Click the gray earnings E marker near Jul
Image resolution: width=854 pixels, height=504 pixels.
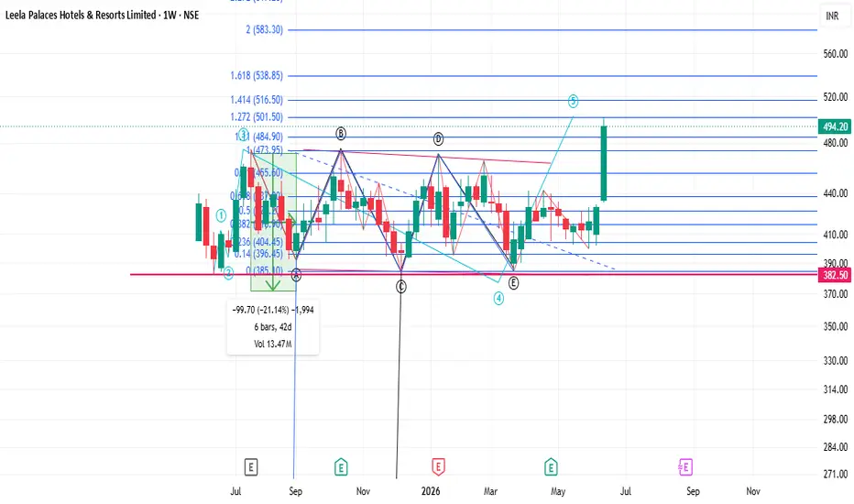tap(250, 467)
